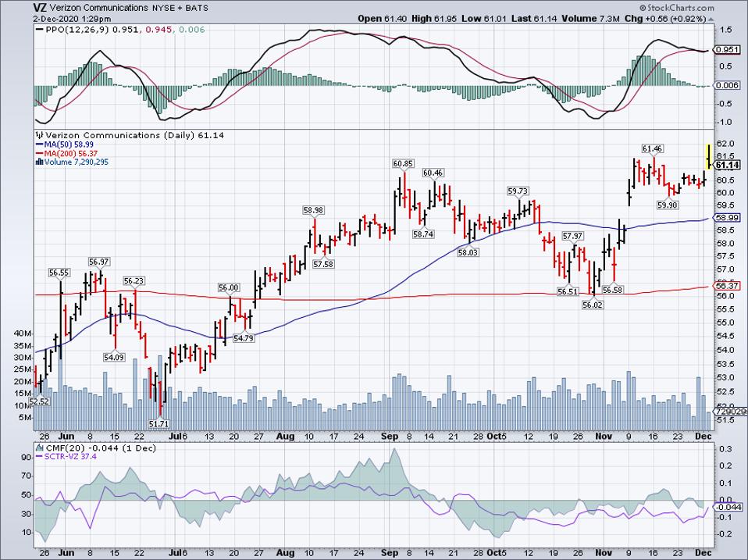
Task: Click the 2-Dec-2020 1:29pm timestamp
Action: tap(72, 19)
